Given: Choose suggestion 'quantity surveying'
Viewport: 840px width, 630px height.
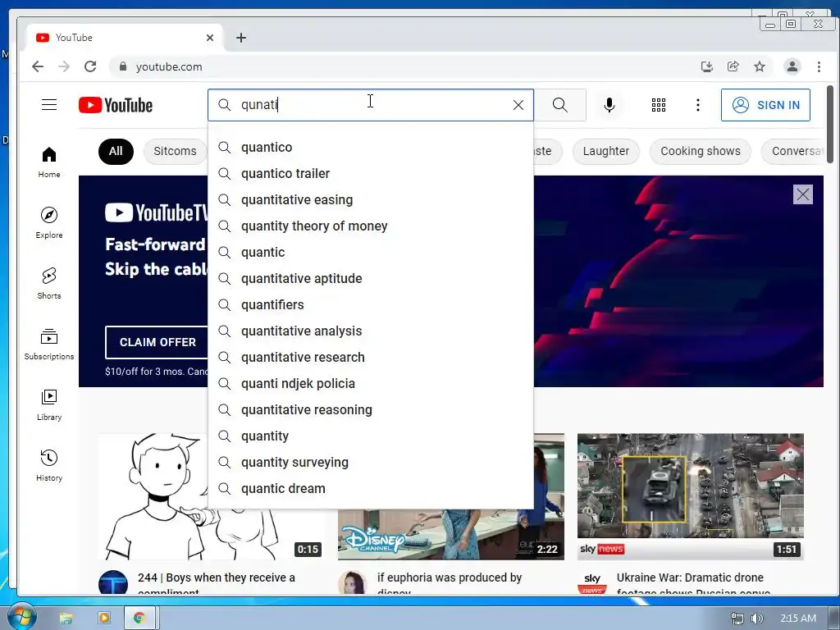Looking at the screenshot, I should pyautogui.click(x=371, y=463).
